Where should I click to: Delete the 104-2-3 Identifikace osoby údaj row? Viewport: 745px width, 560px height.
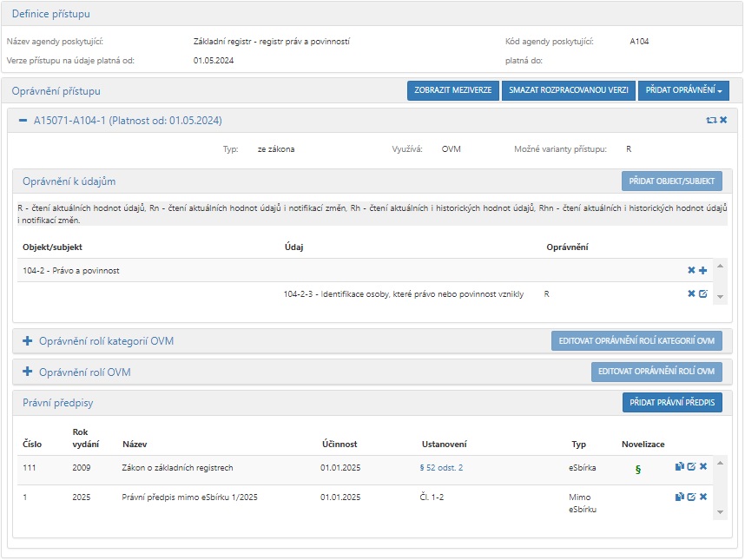pos(691,294)
